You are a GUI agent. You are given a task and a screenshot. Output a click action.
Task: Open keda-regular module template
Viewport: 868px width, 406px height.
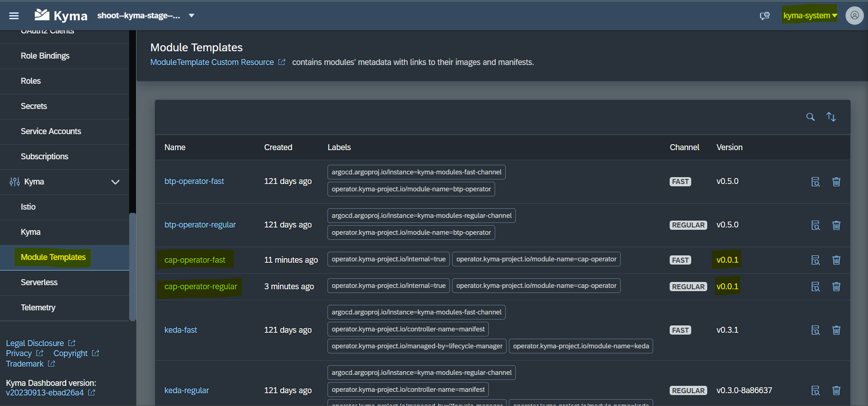tap(186, 390)
